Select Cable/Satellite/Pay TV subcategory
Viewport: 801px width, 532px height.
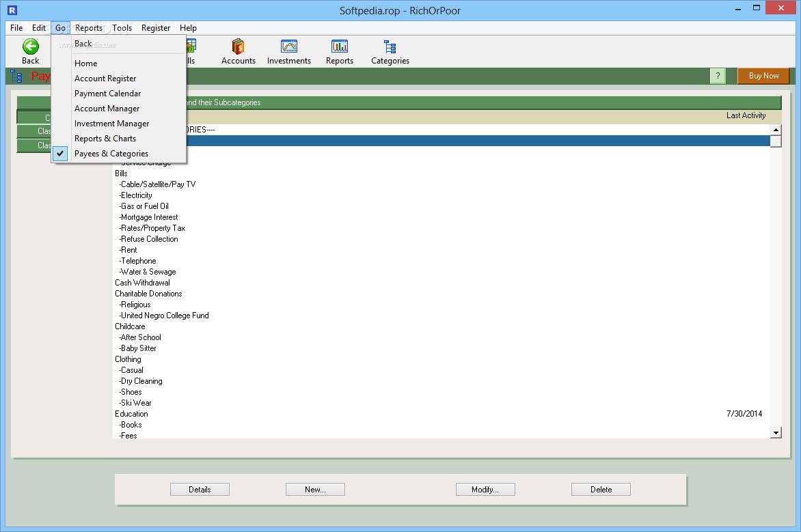click(x=157, y=184)
